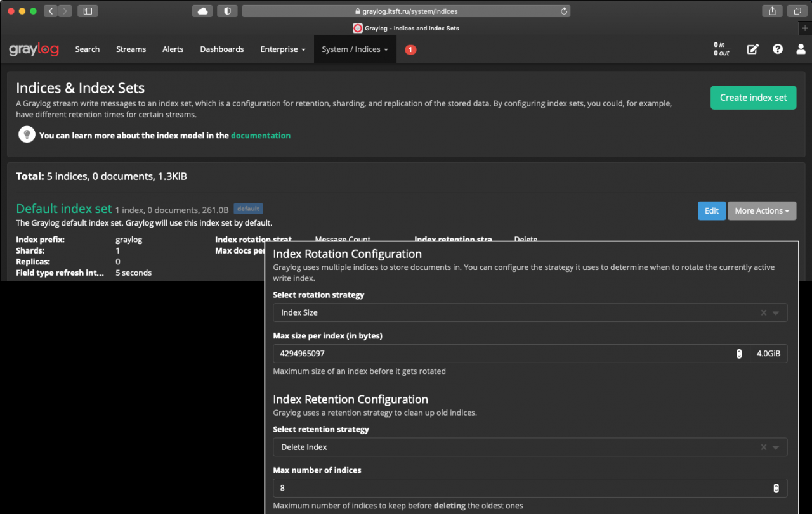Viewport: 812px width, 514px height.
Task: Open the retention strategy dropdown arrow
Action: click(x=776, y=447)
